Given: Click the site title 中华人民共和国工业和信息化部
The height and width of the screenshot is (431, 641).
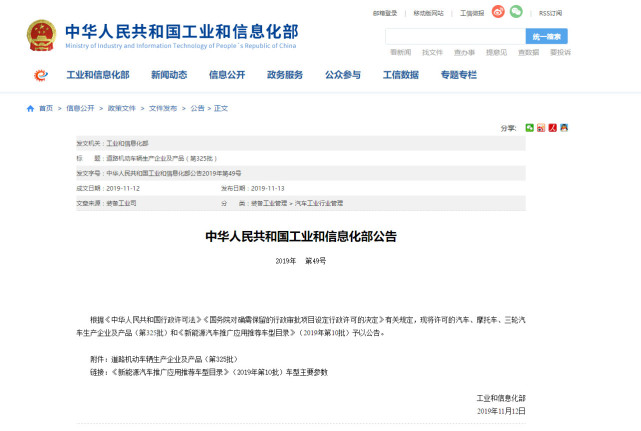Looking at the screenshot, I should 182,31.
